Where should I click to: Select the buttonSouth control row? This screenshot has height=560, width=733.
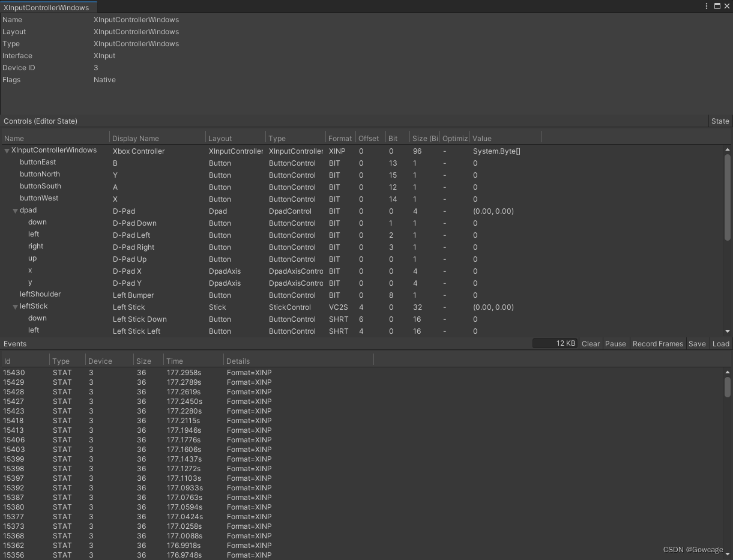click(363, 187)
